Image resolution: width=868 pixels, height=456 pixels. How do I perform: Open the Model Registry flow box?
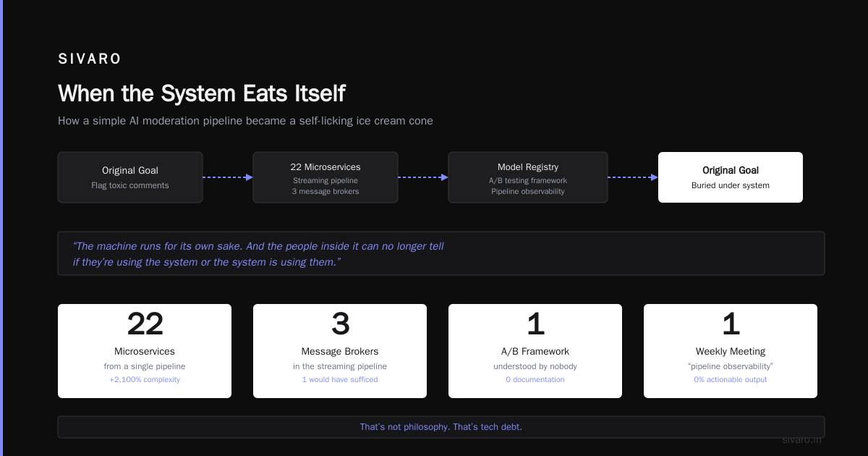528,177
